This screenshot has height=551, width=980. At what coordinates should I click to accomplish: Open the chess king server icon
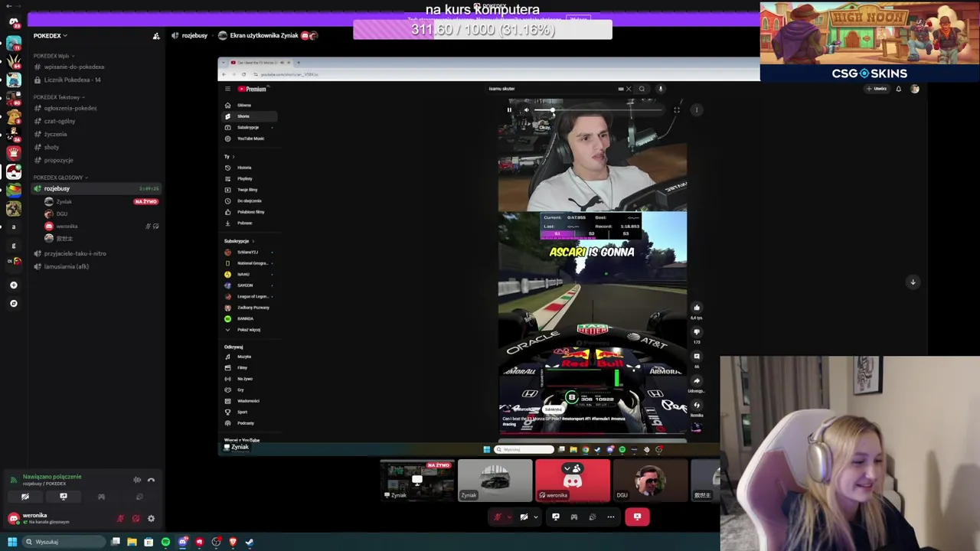[13, 153]
